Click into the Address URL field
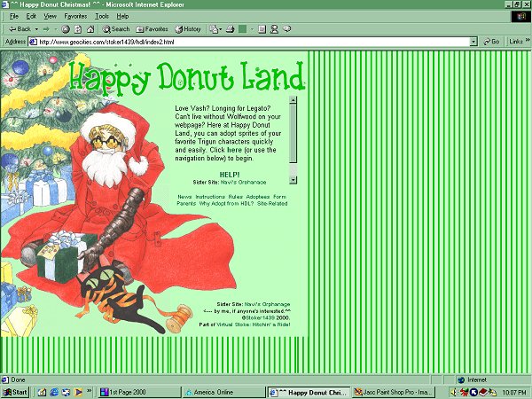The image size is (532, 399). 253,42
